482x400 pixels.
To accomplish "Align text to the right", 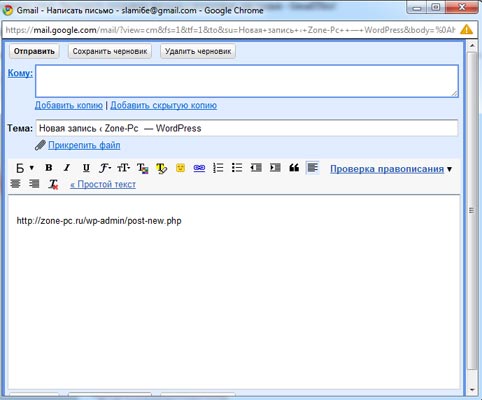I will [34, 183].
